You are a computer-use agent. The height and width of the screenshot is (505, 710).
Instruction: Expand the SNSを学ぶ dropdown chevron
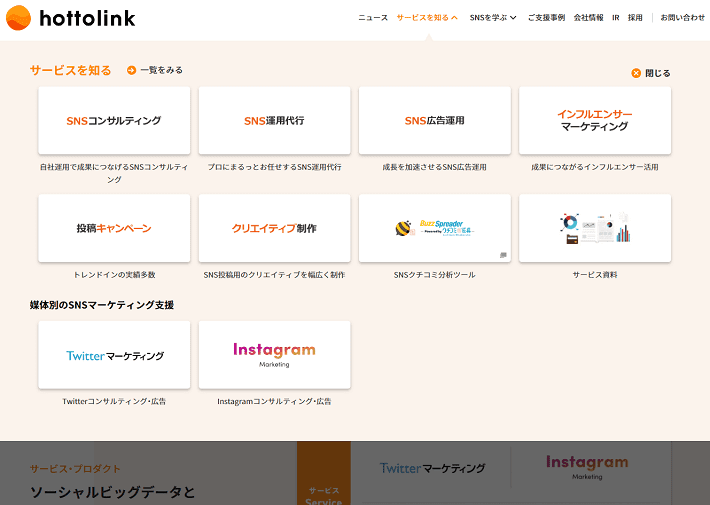tap(513, 18)
